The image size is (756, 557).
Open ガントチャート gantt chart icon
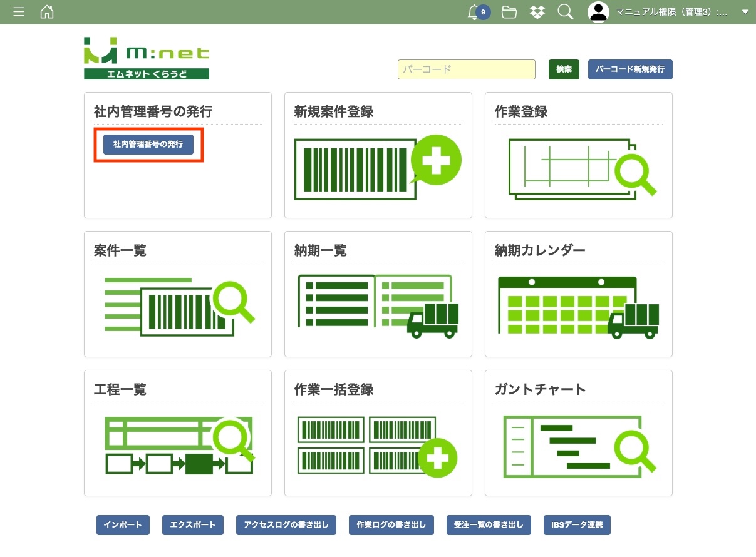(578, 446)
